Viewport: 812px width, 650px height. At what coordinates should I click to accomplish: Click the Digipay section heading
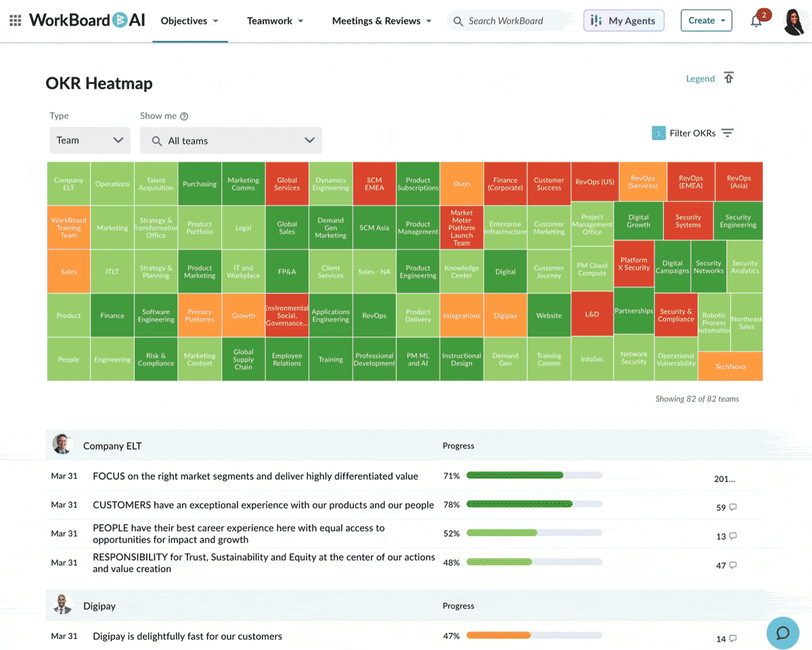(x=99, y=606)
